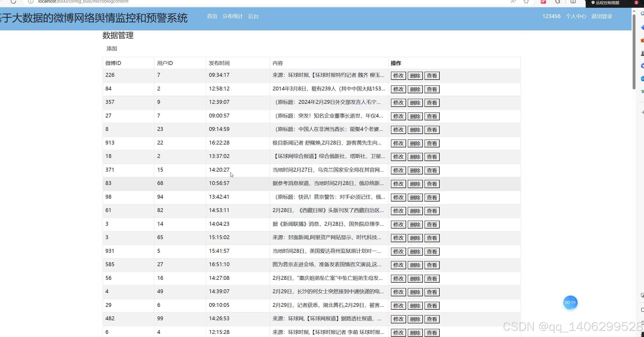The image size is (644, 337).
Task: Click the page vertical scrollbar thumb
Action: click(634, 52)
